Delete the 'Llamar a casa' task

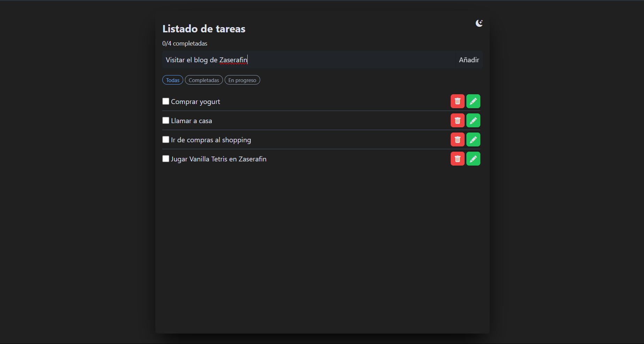[457, 120]
